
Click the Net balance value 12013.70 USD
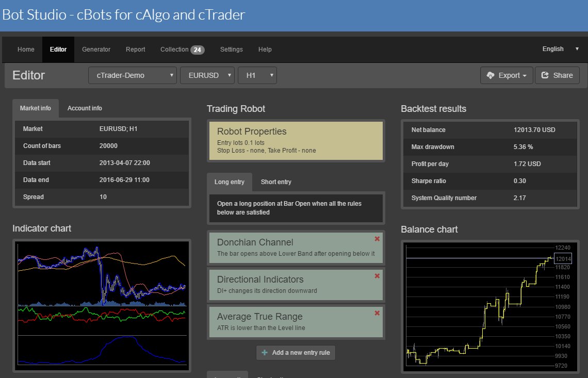534,130
